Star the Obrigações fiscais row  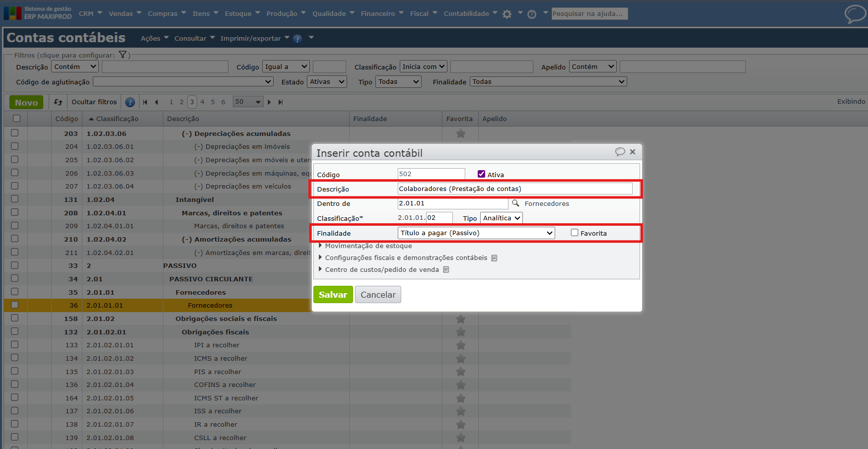tap(461, 332)
